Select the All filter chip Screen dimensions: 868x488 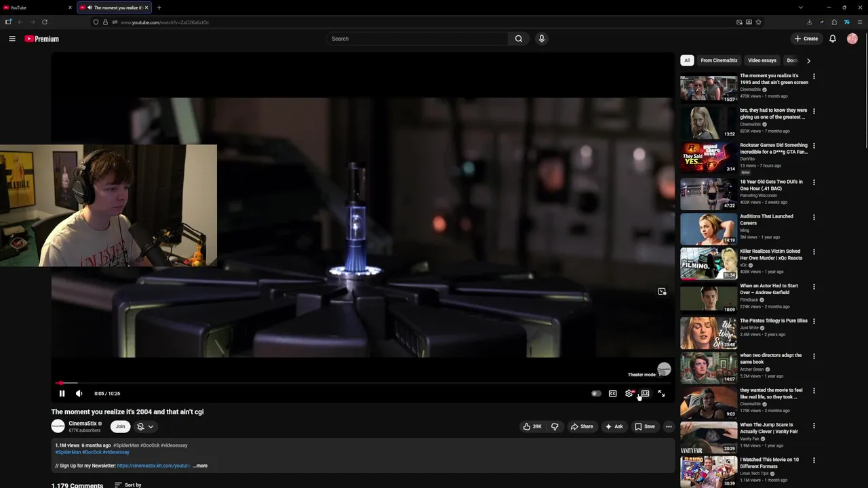coord(687,60)
